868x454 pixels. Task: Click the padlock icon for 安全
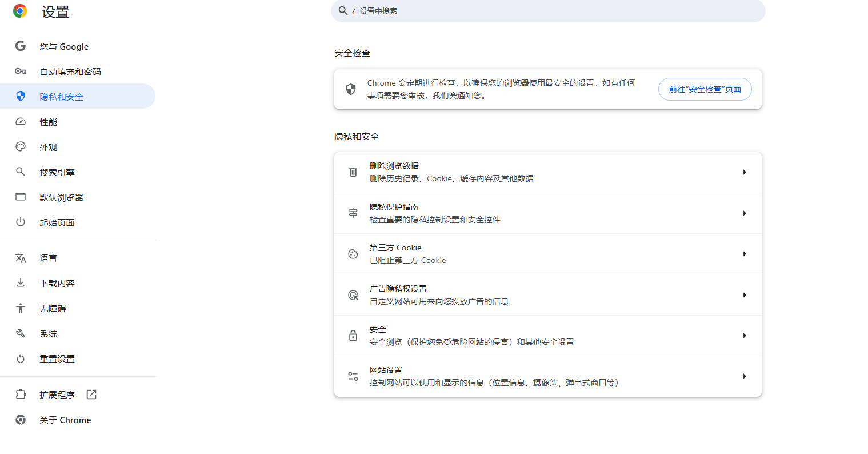pyautogui.click(x=353, y=336)
